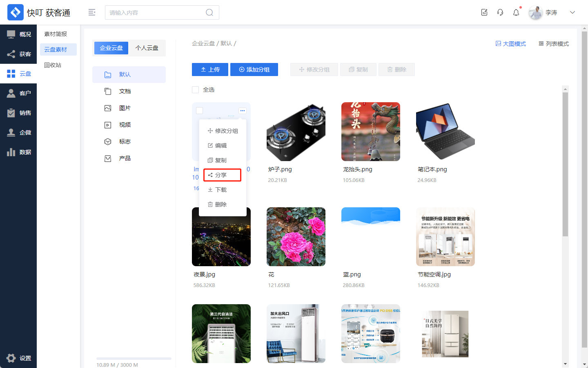Viewport: 588px width, 368px height.
Task: Expand the user account dropdown arrow
Action: click(x=572, y=12)
